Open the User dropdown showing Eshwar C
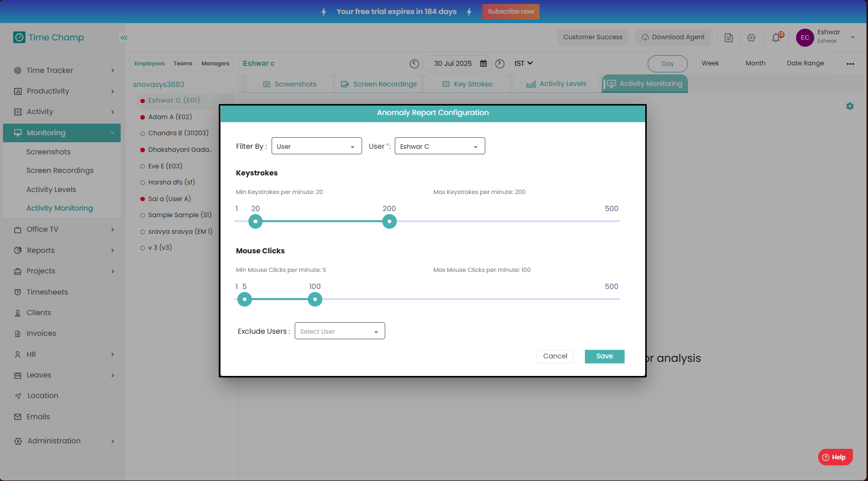This screenshot has height=481, width=868. click(x=440, y=146)
